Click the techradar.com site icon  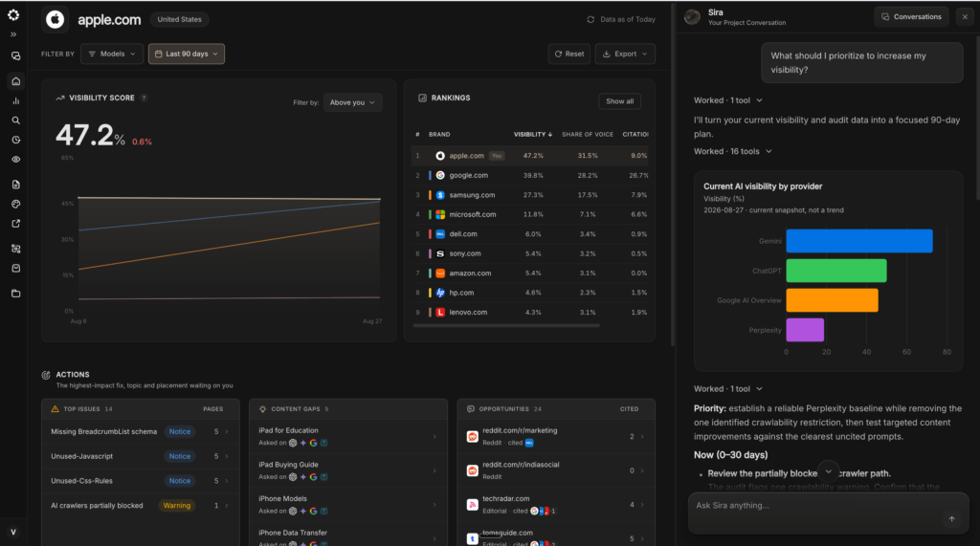click(473, 505)
